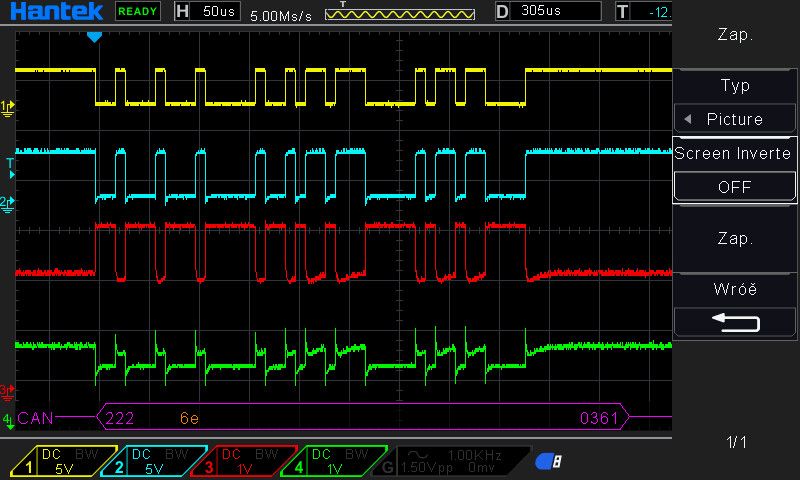Click the decoded data byte 6e
The width and height of the screenshot is (800, 480).
pos(189,418)
